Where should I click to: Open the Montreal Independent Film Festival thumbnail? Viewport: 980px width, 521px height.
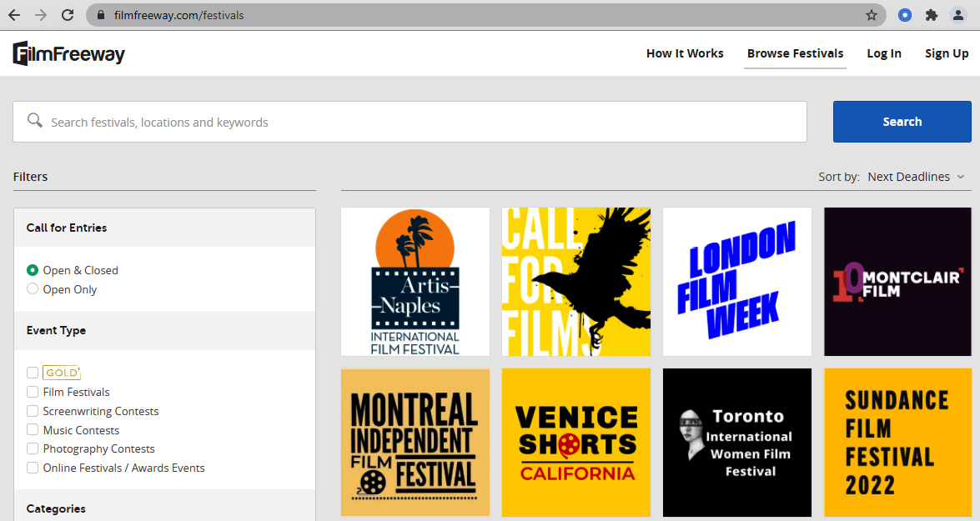point(415,443)
